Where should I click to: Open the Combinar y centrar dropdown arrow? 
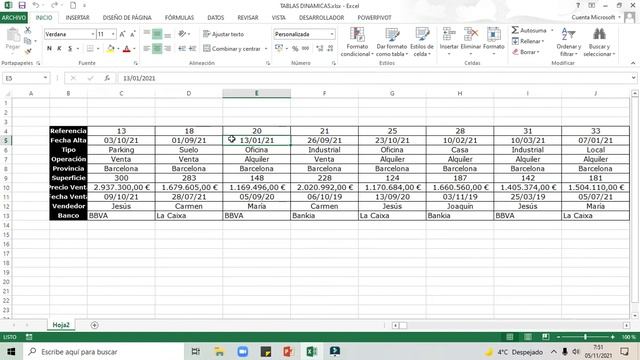click(266, 49)
